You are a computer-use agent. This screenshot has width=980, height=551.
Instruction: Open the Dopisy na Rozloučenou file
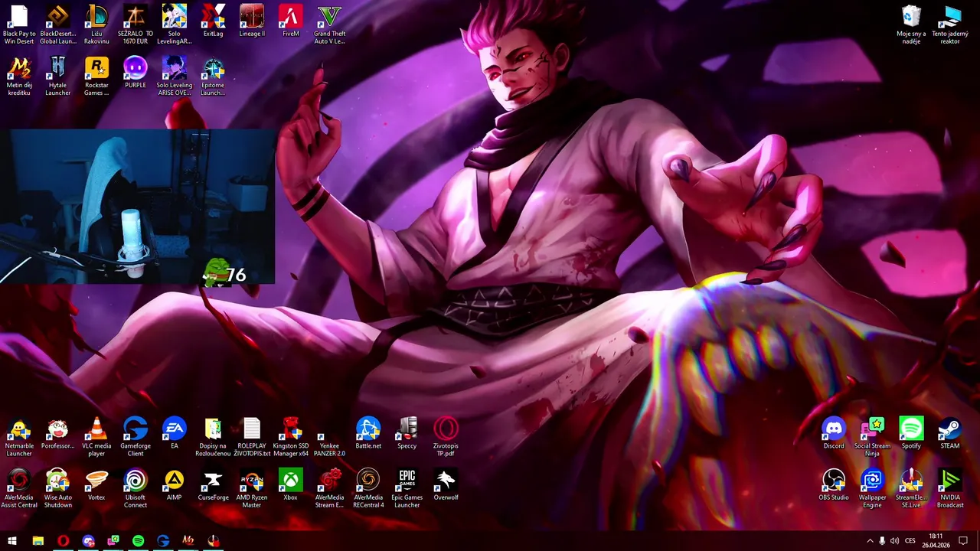point(213,437)
